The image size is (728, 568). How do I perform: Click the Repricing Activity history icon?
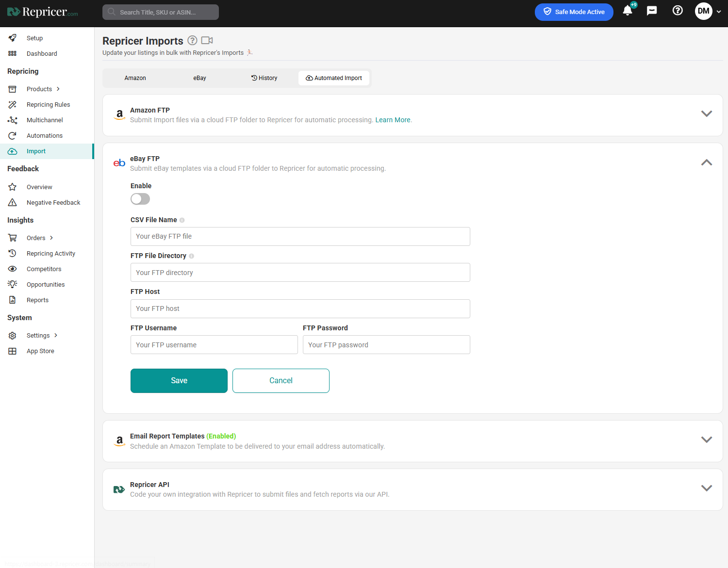click(x=13, y=254)
